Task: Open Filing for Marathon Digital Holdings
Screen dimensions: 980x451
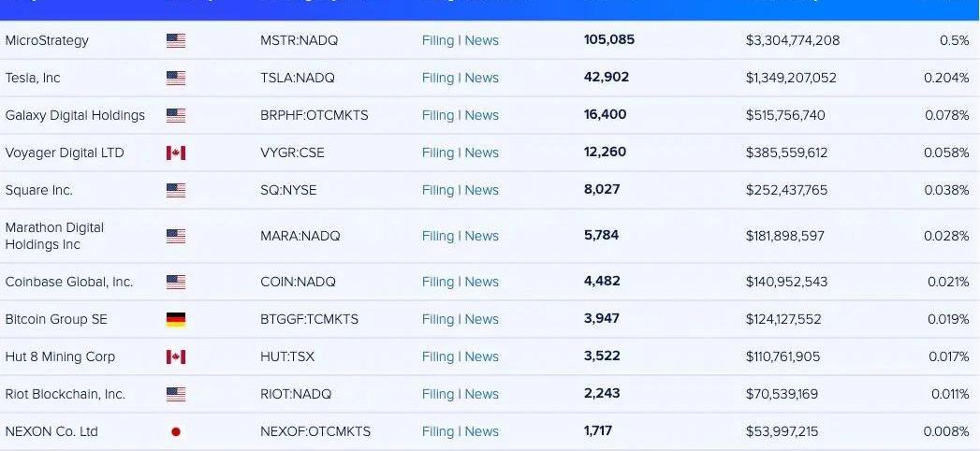Action: (437, 236)
